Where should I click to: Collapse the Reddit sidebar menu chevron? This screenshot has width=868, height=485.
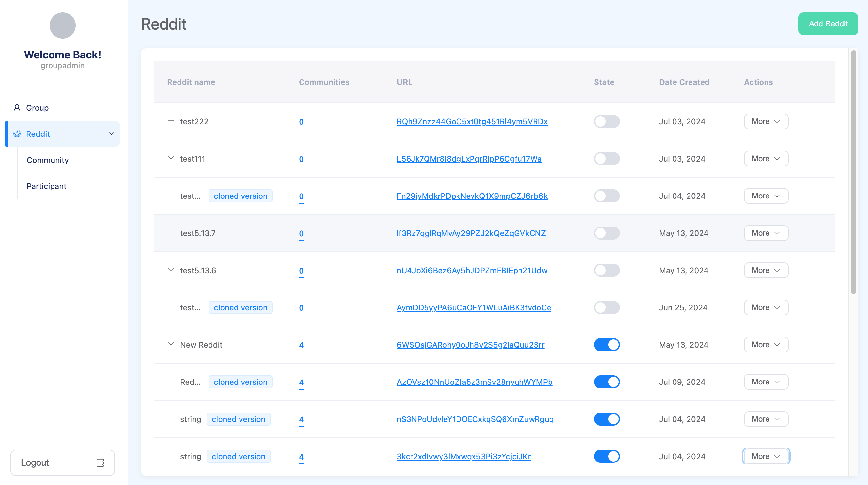112,134
